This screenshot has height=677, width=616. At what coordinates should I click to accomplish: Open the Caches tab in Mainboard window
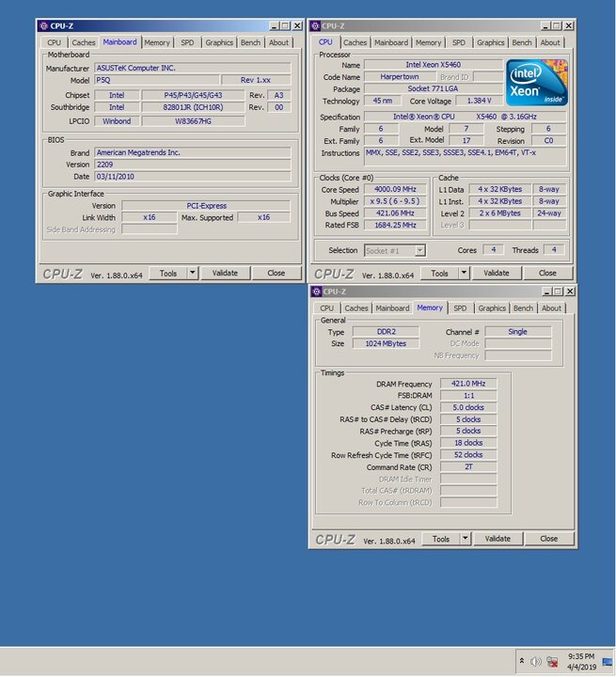(x=83, y=42)
